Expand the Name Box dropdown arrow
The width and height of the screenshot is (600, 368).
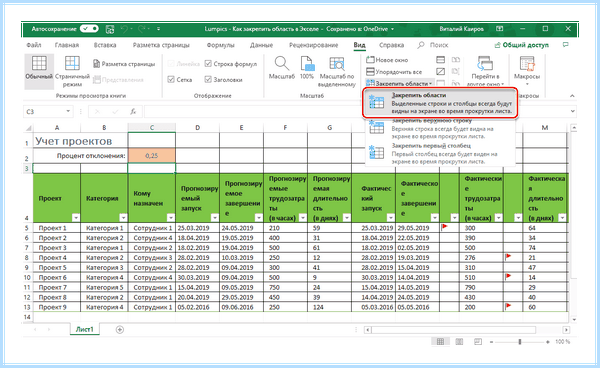pyautogui.click(x=68, y=111)
